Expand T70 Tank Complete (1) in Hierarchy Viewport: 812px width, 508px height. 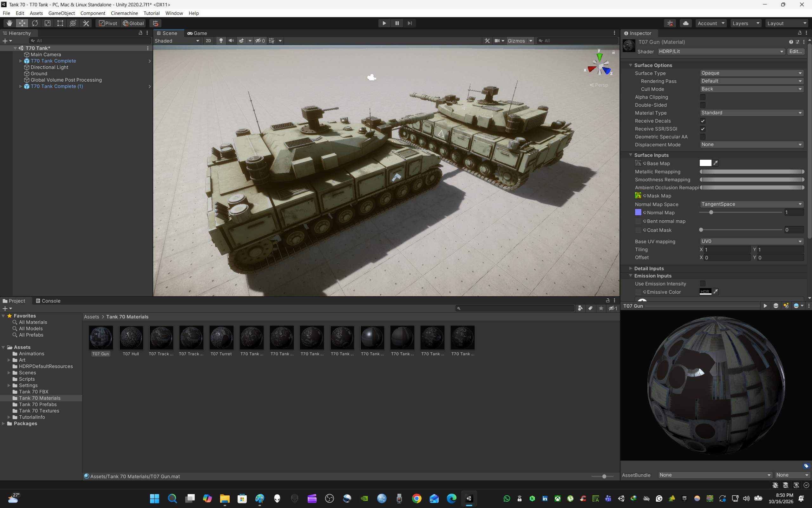[21, 86]
